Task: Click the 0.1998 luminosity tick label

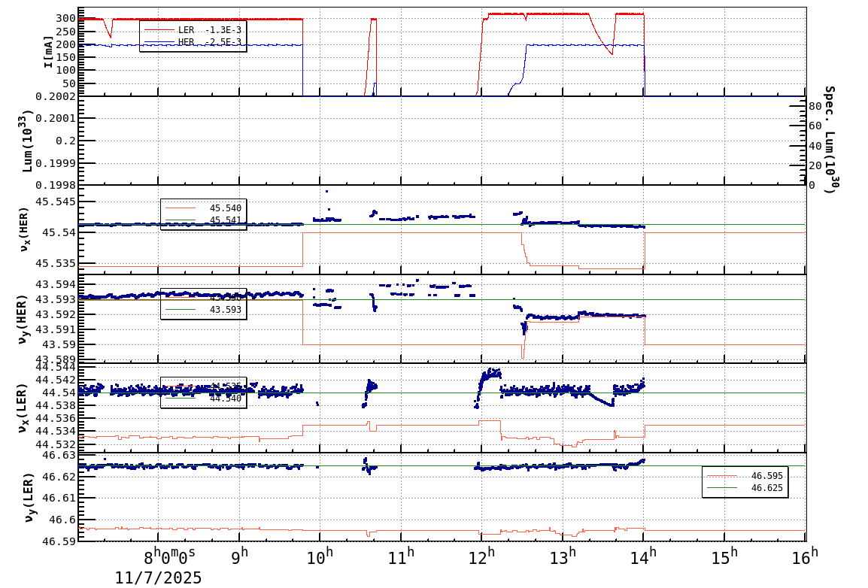Action: [56, 185]
